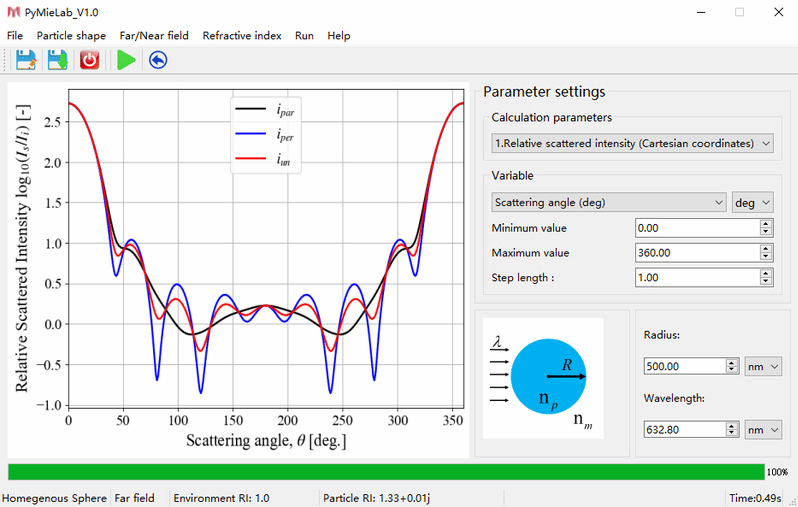Increase the Maximum value with up arrow
The image size is (798, 507).
(766, 249)
